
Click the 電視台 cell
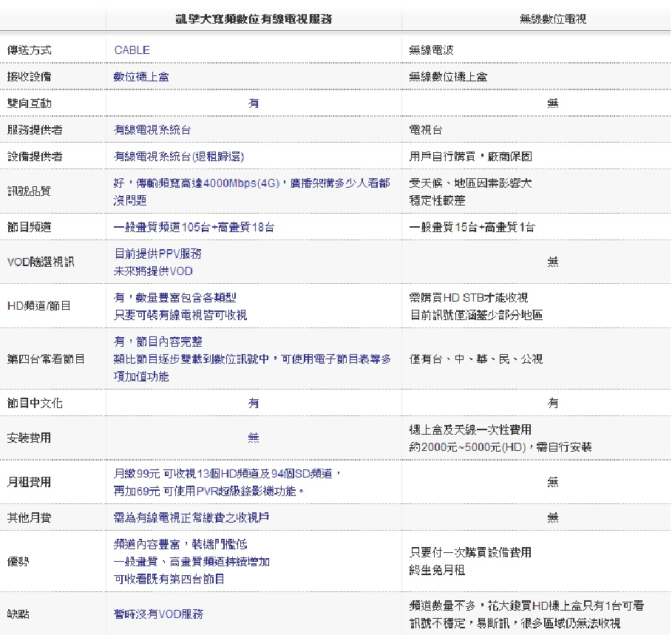point(426,130)
